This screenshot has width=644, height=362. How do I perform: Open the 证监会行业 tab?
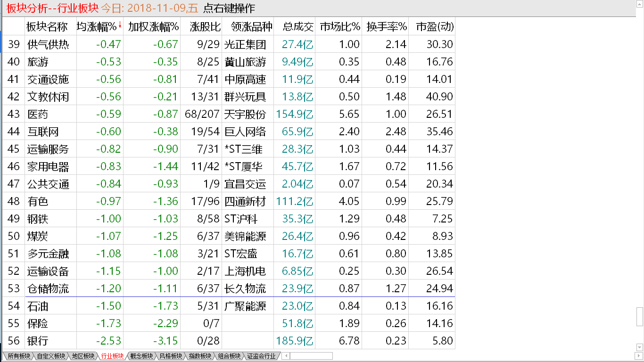(x=261, y=356)
